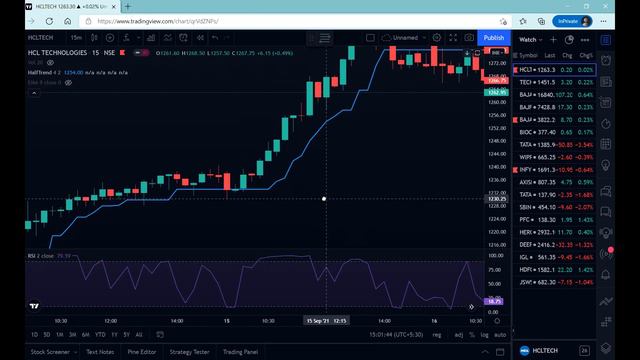
Task: Select the YTD date range
Action: pos(100,335)
